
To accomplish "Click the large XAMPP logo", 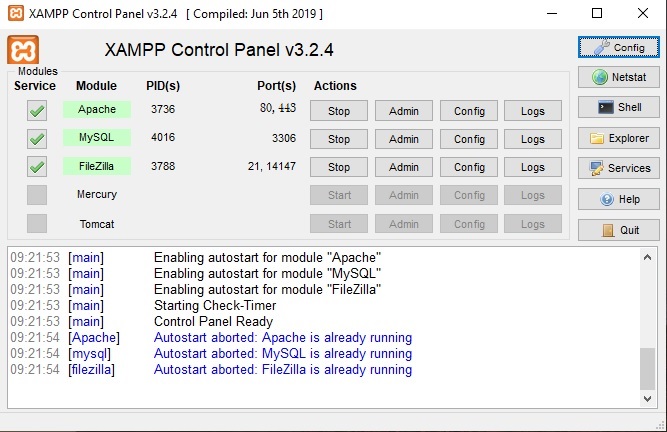I will (23, 50).
